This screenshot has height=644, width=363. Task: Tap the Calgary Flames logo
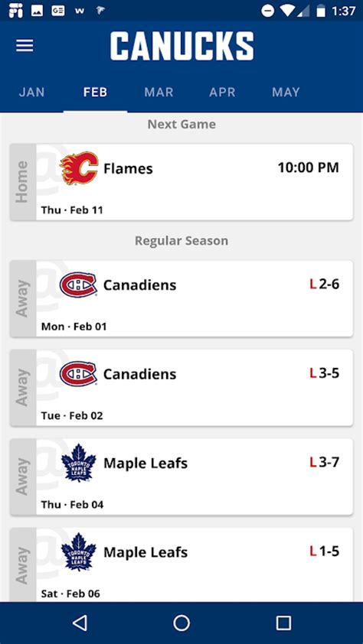(x=79, y=168)
